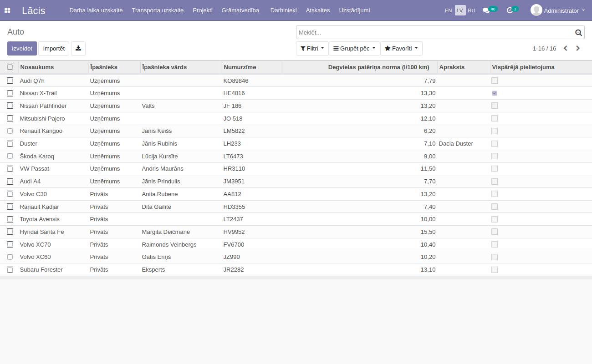Expand the Favorīti dropdown

point(401,48)
